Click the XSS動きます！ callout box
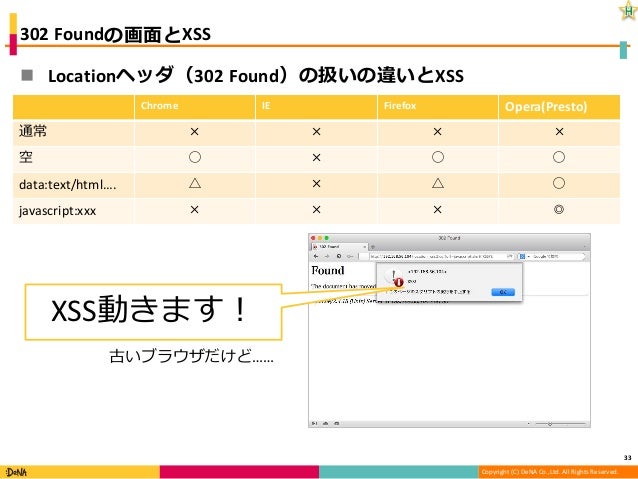 point(153,312)
